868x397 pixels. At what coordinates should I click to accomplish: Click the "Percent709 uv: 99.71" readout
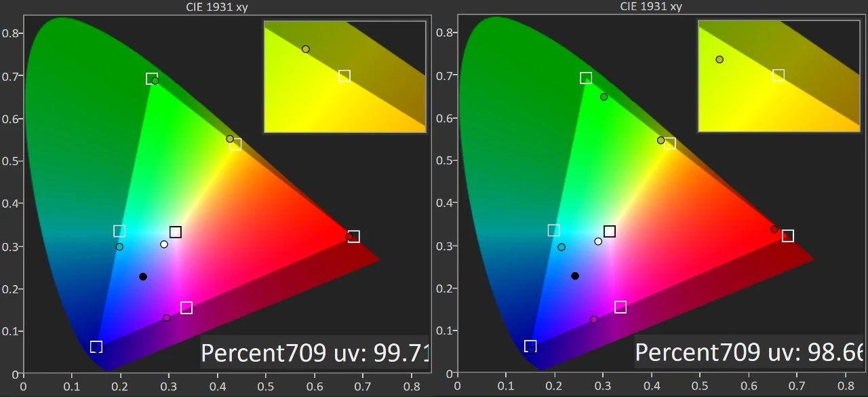[315, 353]
